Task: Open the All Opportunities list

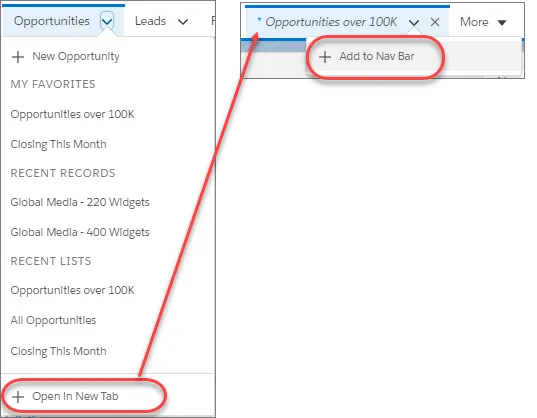Action: point(53,320)
